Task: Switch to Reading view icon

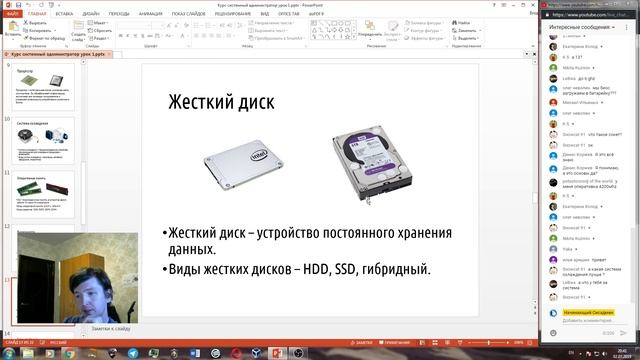Action: tap(447, 342)
